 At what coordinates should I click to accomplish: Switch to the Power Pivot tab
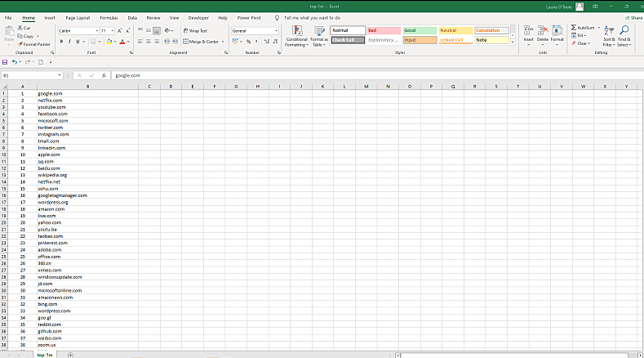[x=249, y=18]
